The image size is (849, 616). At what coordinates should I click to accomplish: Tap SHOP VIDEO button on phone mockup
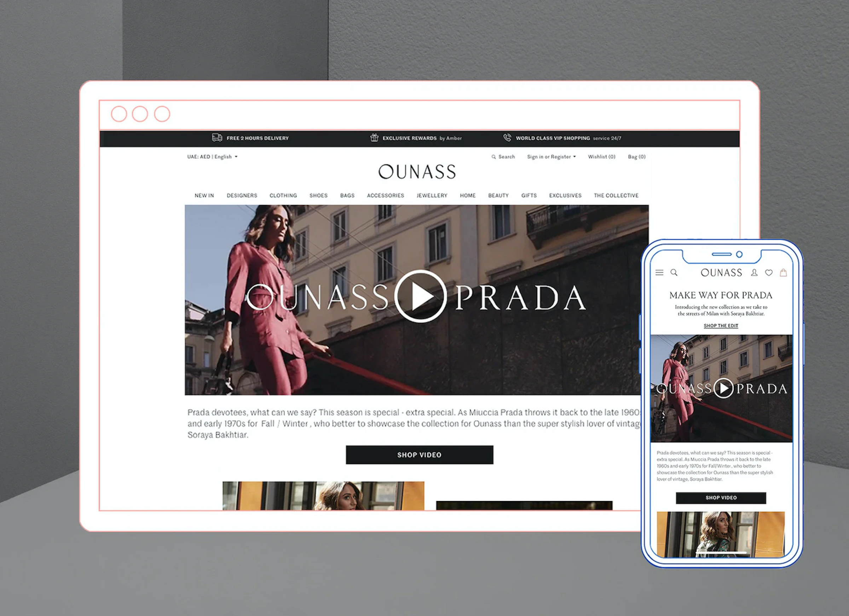click(x=721, y=498)
